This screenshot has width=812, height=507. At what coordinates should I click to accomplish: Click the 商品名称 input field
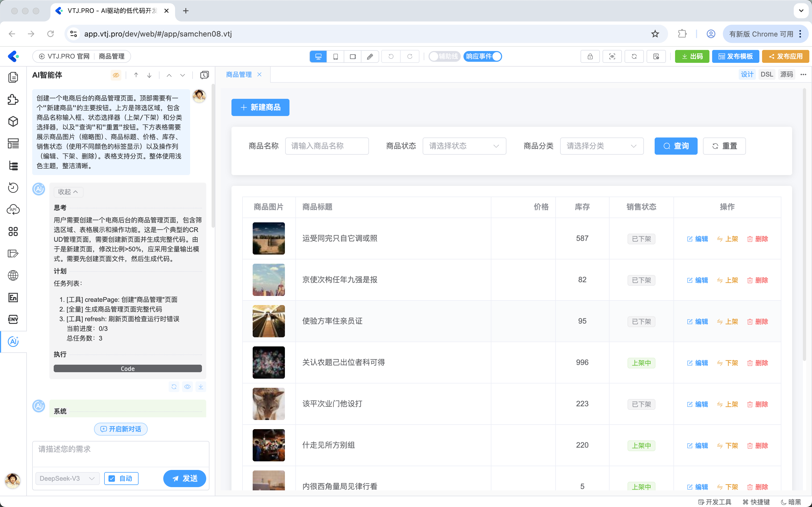327,146
